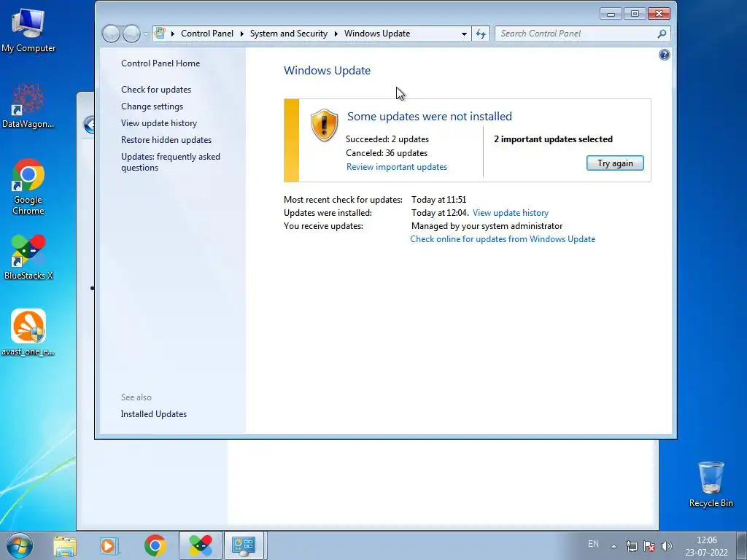Click Check online for updates from Windows Update

(503, 239)
